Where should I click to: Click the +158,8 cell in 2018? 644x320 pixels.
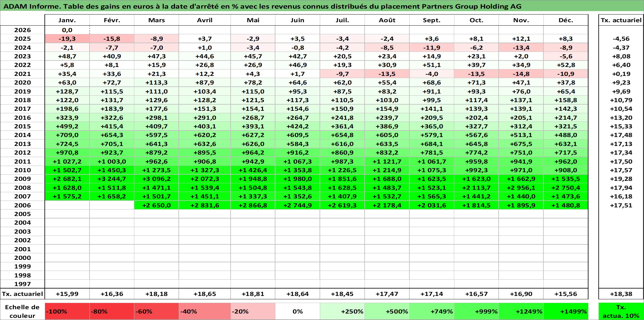point(566,100)
